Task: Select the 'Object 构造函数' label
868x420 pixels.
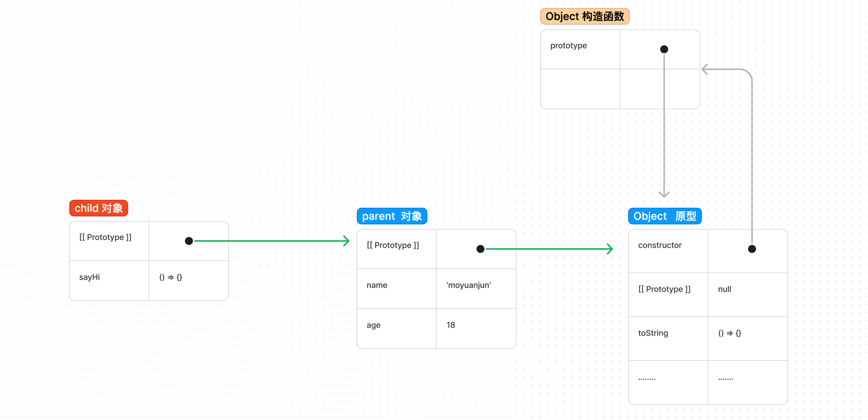Action: tap(585, 16)
